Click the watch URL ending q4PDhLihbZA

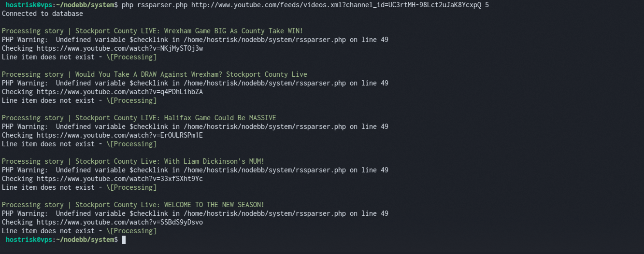coord(120,92)
